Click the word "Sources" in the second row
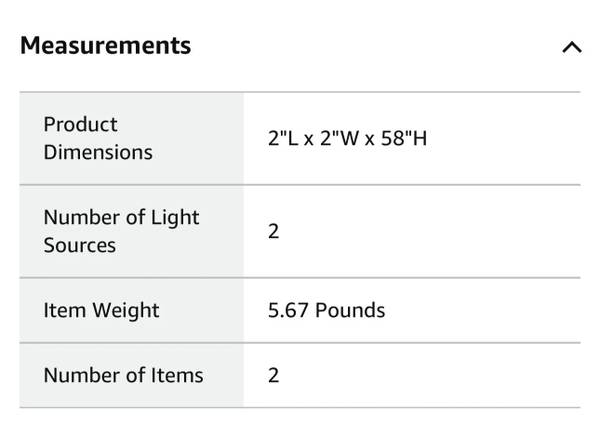 [x=80, y=245]
